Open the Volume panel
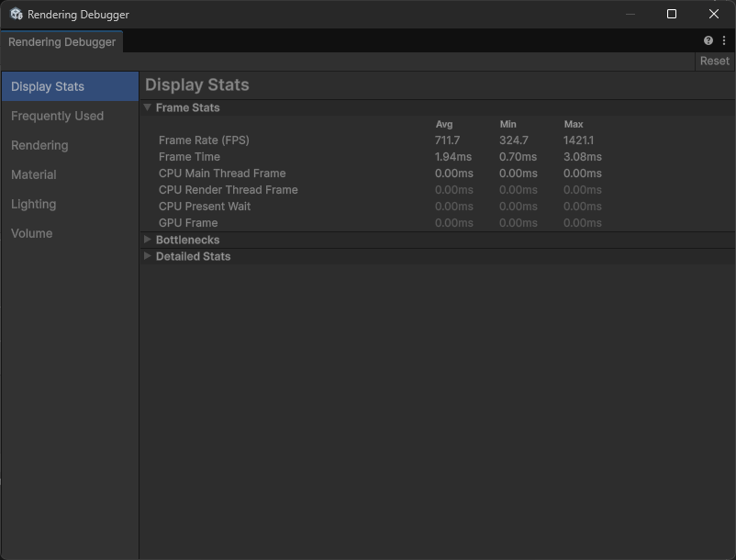Image resolution: width=736 pixels, height=560 pixels. click(32, 233)
